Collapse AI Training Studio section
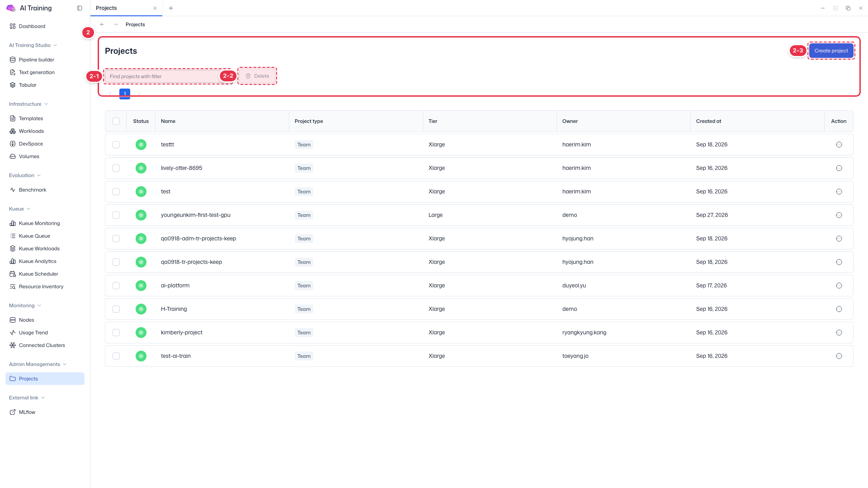 pos(33,45)
